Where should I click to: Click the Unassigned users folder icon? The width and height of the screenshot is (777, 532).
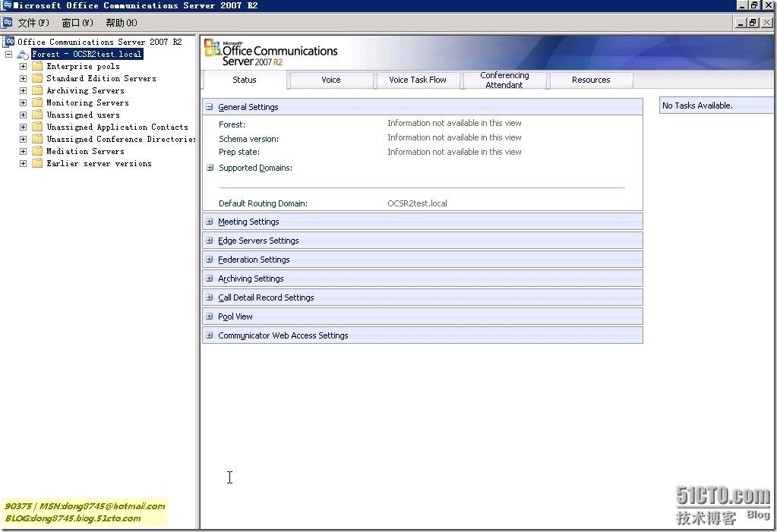coord(37,115)
